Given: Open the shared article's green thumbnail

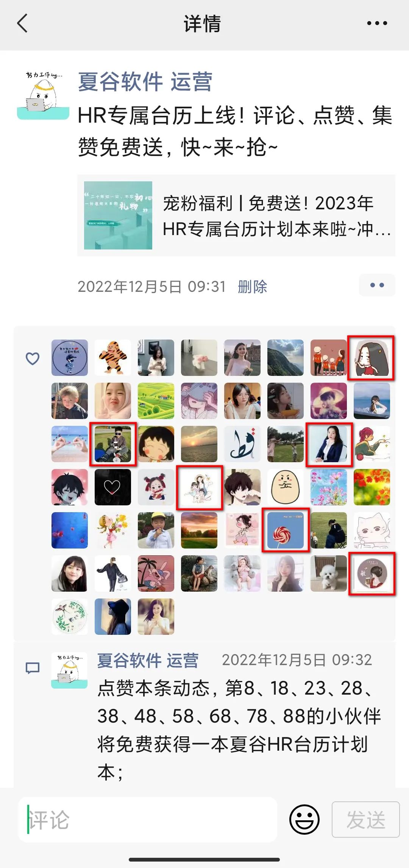Looking at the screenshot, I should [118, 215].
